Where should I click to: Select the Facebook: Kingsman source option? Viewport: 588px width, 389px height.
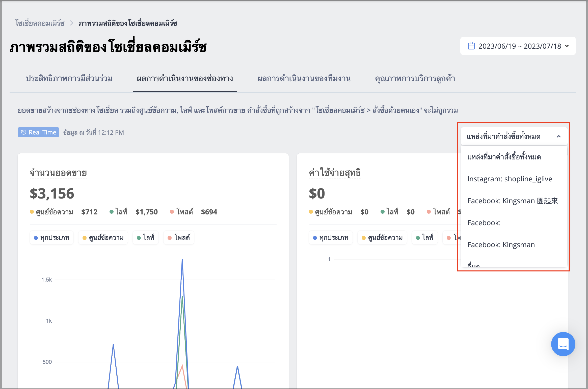(x=514, y=245)
